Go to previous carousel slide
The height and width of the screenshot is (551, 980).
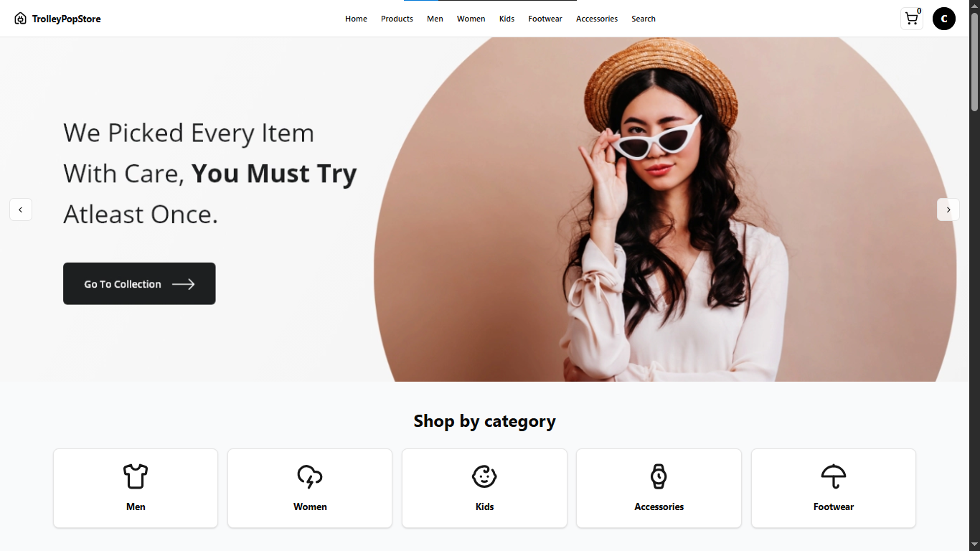pos(21,209)
